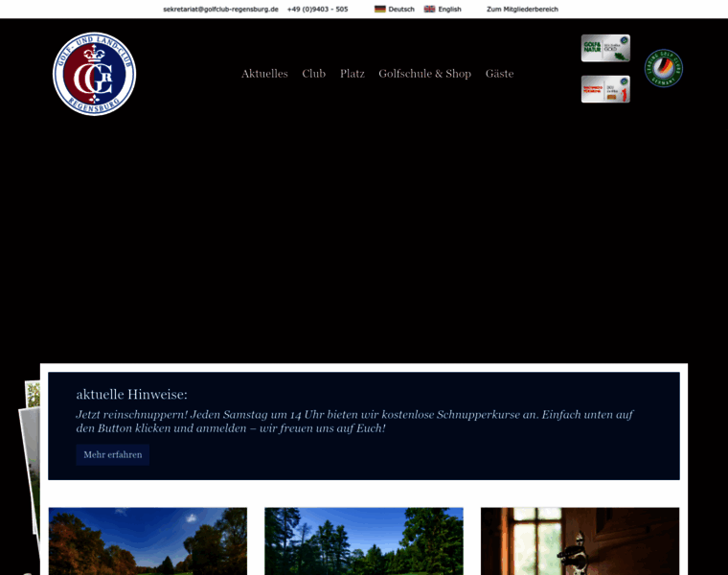Screen dimensions: 728x575
Task: Switch language to Deutsch
Action: point(401,9)
